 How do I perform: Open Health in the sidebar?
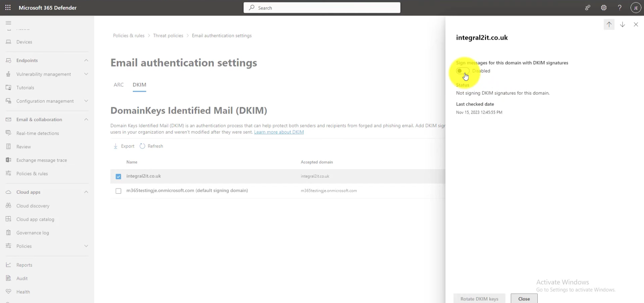[x=23, y=292]
